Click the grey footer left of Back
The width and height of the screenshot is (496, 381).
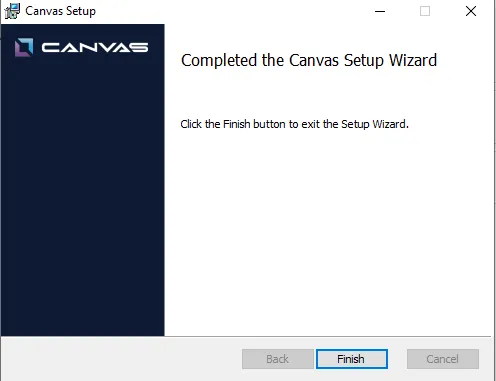coord(120,359)
